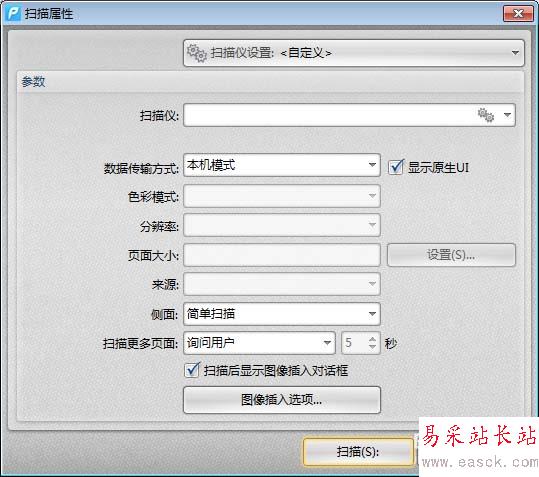
Task: Open scanner configuration gear icon in 扫描仪 field
Action: pyautogui.click(x=486, y=115)
